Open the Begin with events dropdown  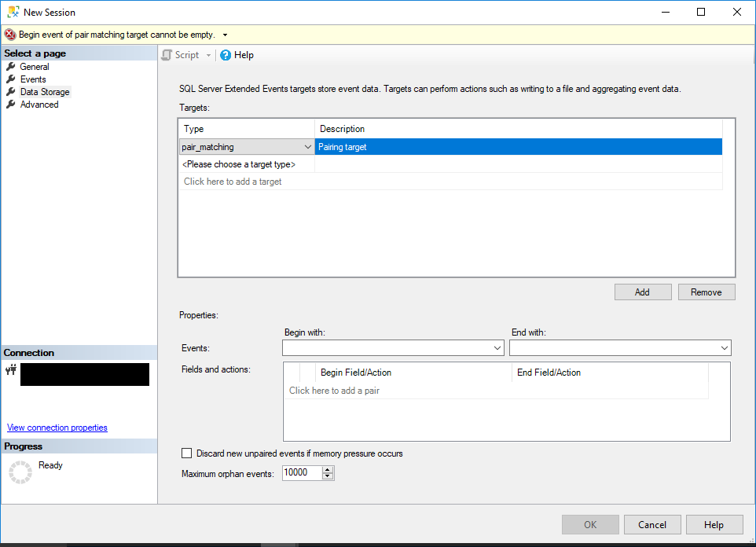(x=497, y=347)
